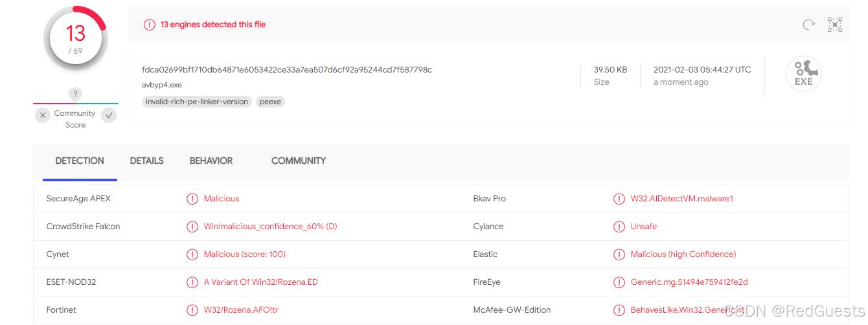Viewport: 868px width, 325px height.
Task: Click the 2021-02-03 05:44:27 UTC timestamp
Action: tap(702, 70)
